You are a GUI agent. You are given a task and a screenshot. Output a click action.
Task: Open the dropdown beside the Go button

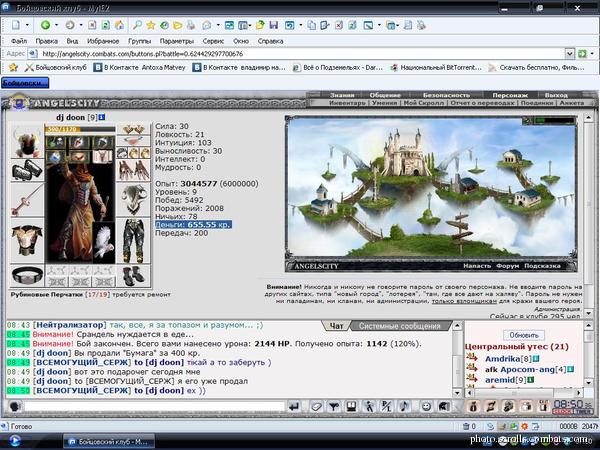pyautogui.click(x=592, y=54)
